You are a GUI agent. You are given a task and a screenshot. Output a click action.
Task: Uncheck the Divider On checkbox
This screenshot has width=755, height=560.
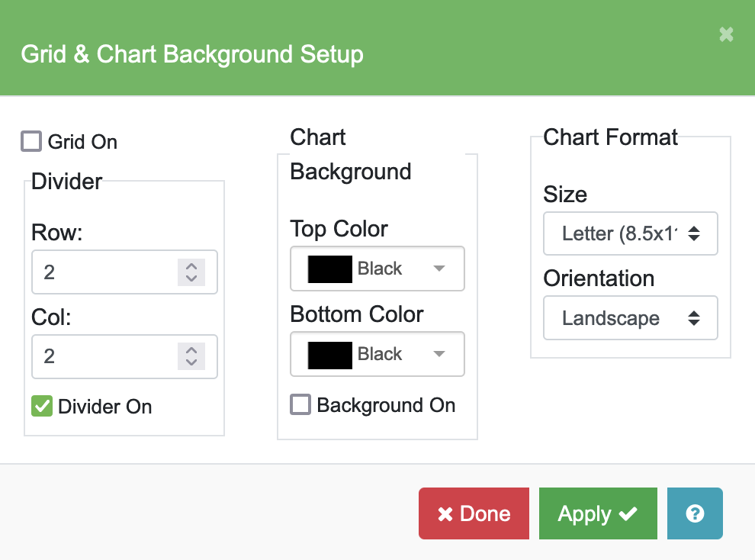42,406
